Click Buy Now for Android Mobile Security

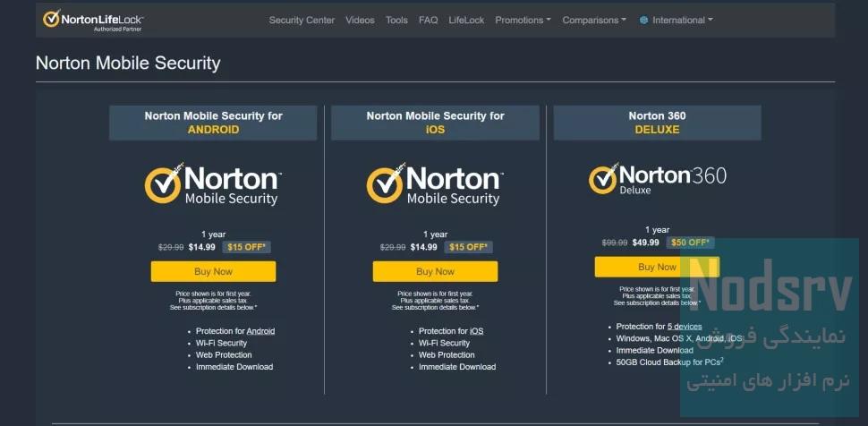pyautogui.click(x=213, y=271)
